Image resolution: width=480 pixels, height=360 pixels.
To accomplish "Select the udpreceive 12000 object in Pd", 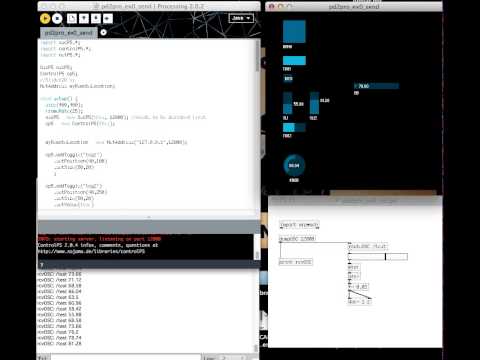I will 297,238.
